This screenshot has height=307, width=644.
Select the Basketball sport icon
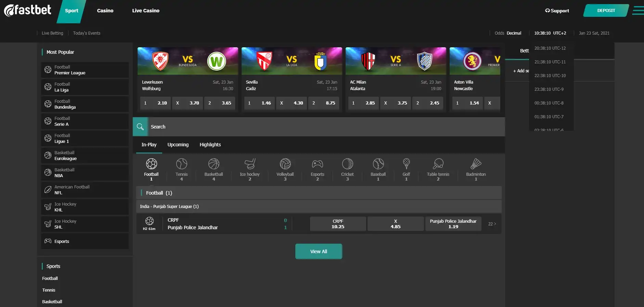point(214,164)
